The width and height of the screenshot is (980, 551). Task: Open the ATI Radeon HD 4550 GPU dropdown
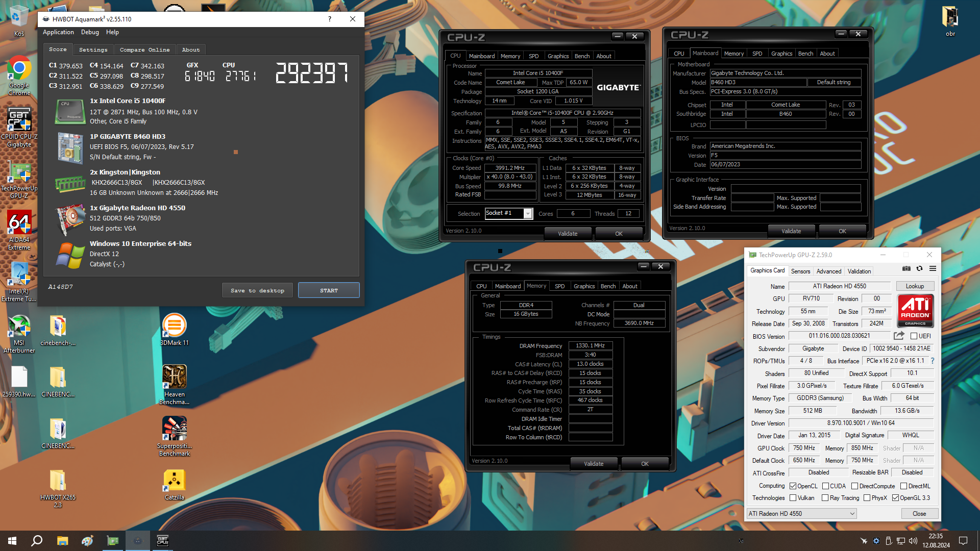pos(801,514)
